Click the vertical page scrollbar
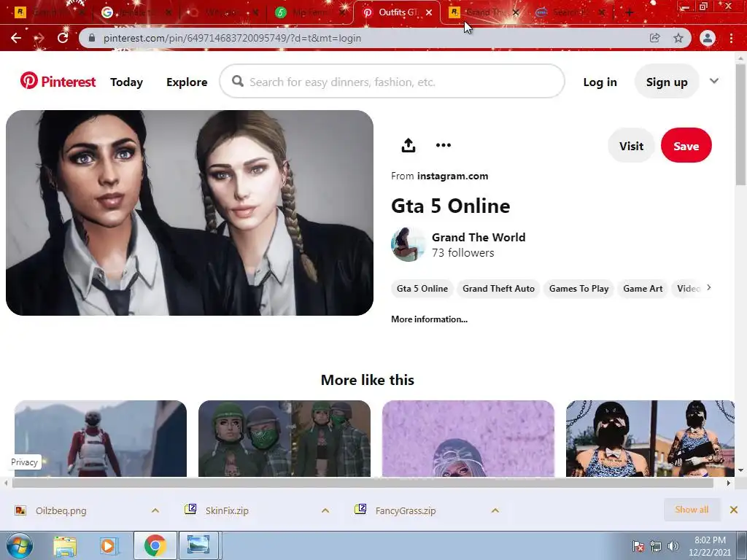The width and height of the screenshot is (747, 560). [x=740, y=125]
